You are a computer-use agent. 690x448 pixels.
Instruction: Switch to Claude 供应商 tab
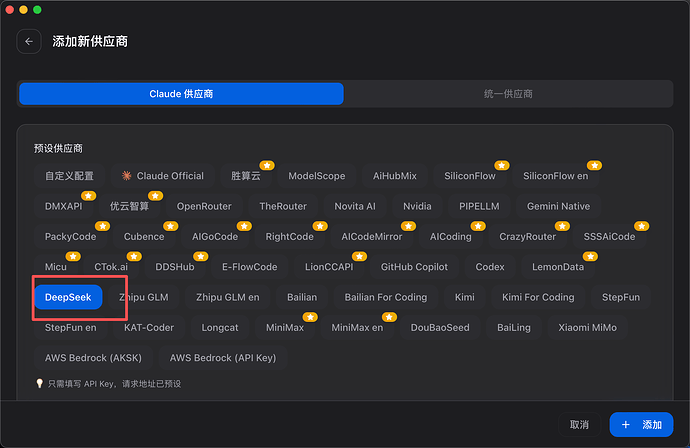click(x=181, y=94)
